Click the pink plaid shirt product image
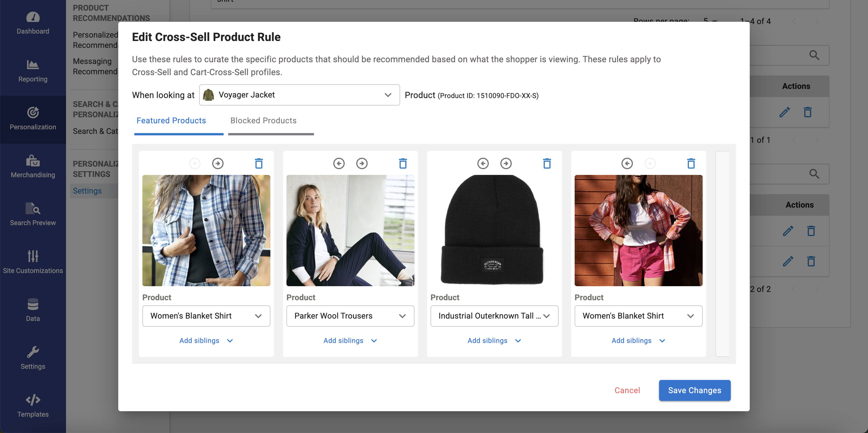 click(638, 231)
